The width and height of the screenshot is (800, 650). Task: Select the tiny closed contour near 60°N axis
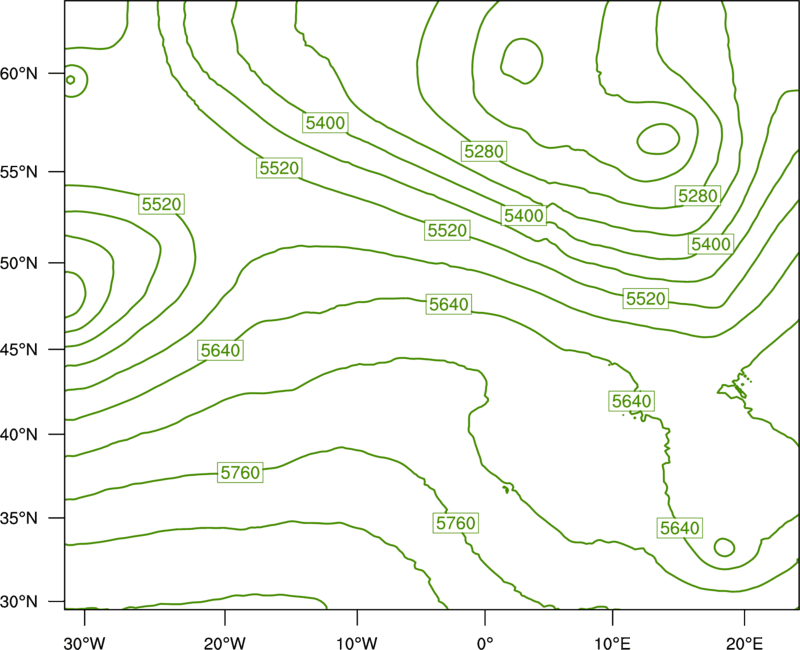(71, 80)
